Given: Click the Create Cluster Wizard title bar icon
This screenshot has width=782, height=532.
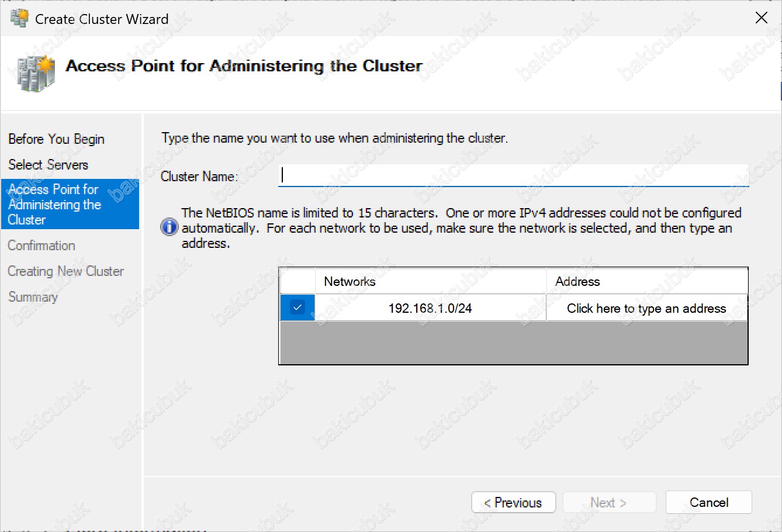Looking at the screenshot, I should coord(19,19).
